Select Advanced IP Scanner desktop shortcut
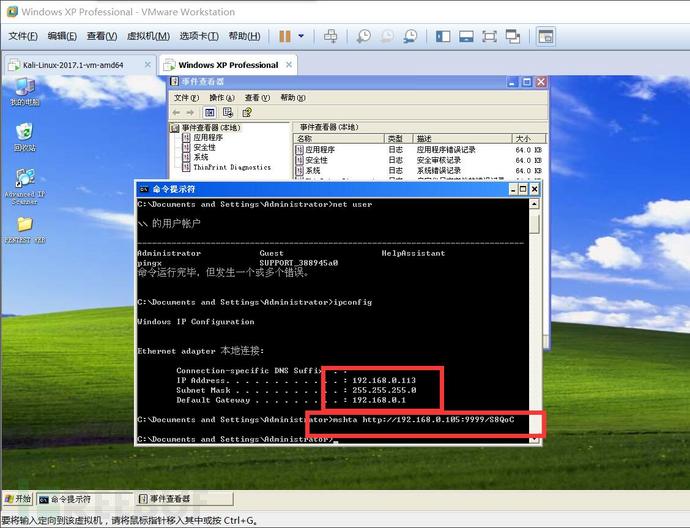This screenshot has width=690, height=528. point(25,187)
